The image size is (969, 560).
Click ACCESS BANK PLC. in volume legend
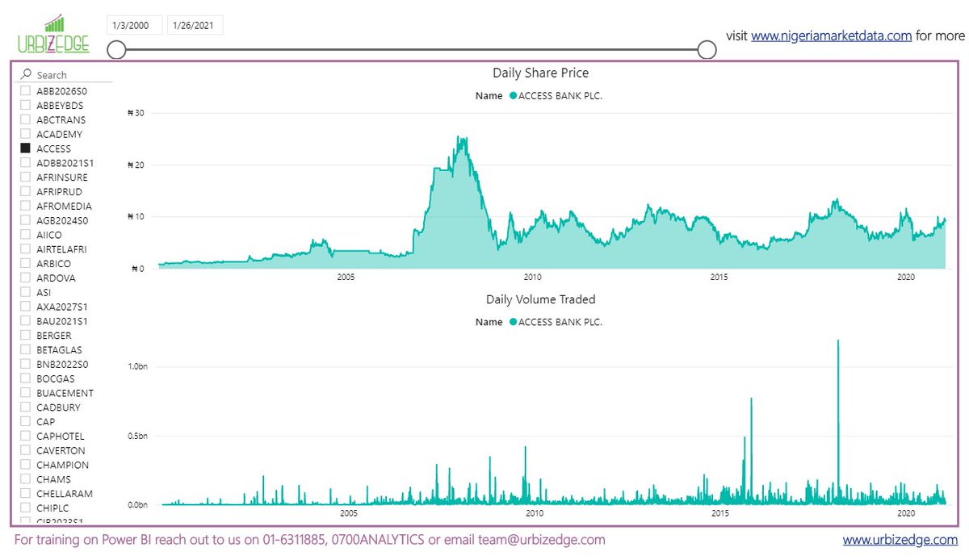point(560,322)
